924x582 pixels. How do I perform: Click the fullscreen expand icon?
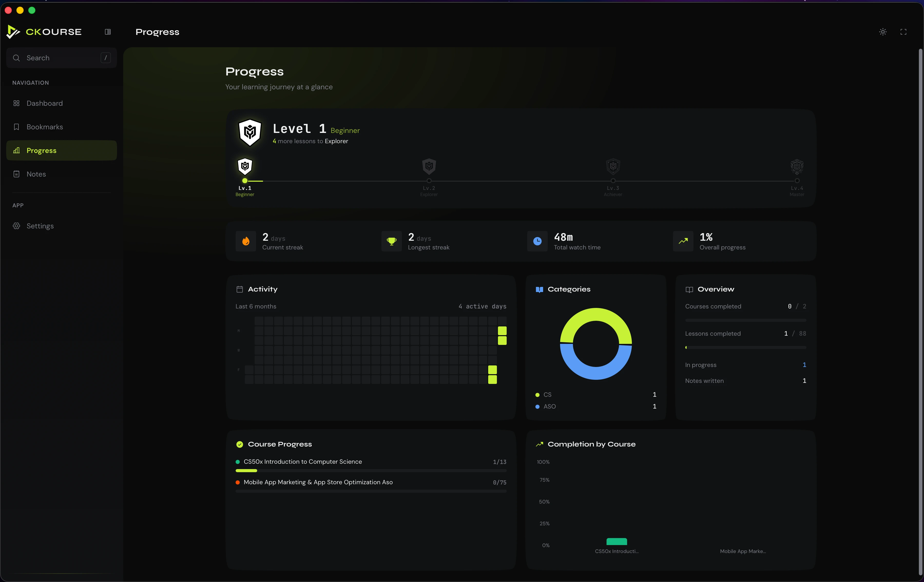click(x=903, y=32)
